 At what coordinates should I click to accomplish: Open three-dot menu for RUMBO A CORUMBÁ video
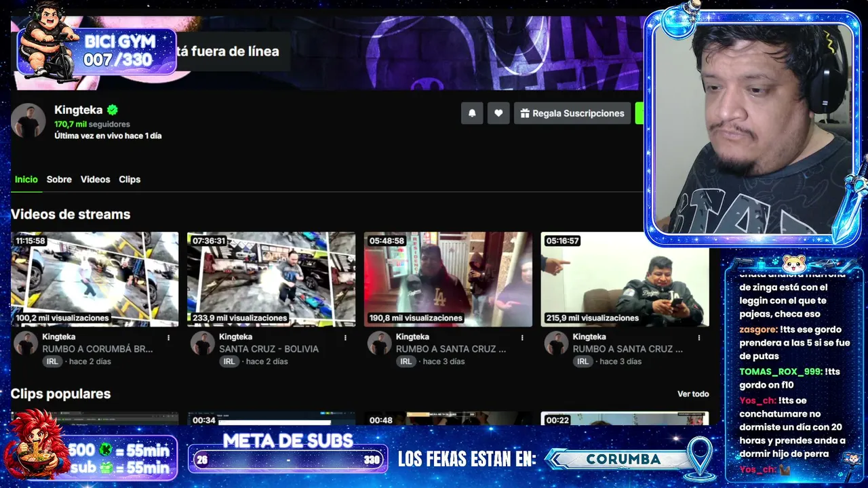[169, 338]
